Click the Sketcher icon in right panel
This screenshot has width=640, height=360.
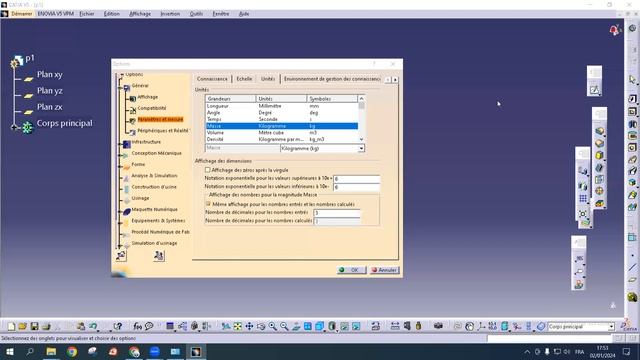pos(594,90)
